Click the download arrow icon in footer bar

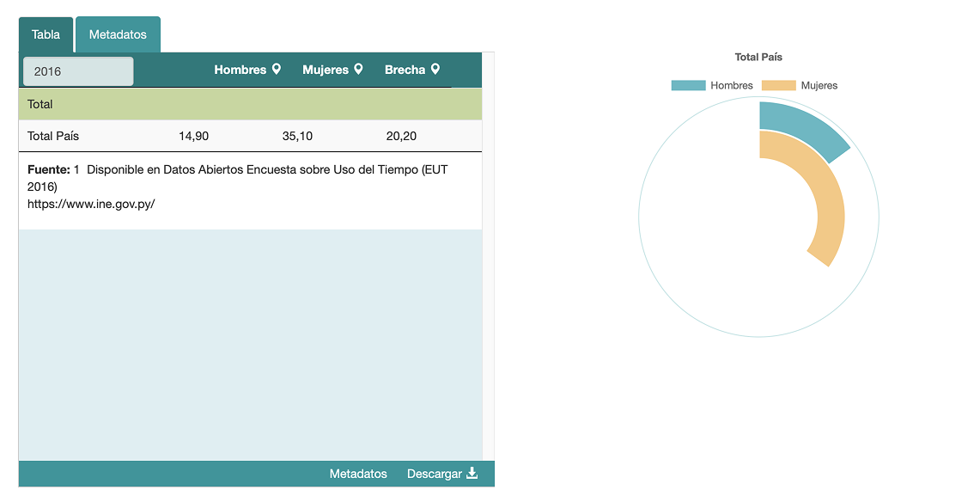472,474
